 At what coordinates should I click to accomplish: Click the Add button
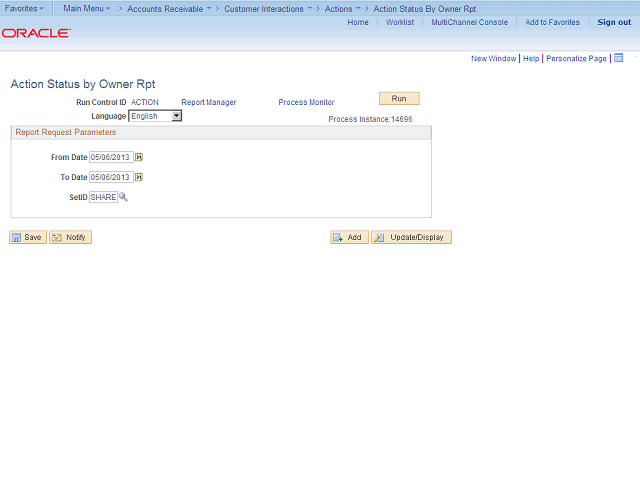(x=349, y=237)
